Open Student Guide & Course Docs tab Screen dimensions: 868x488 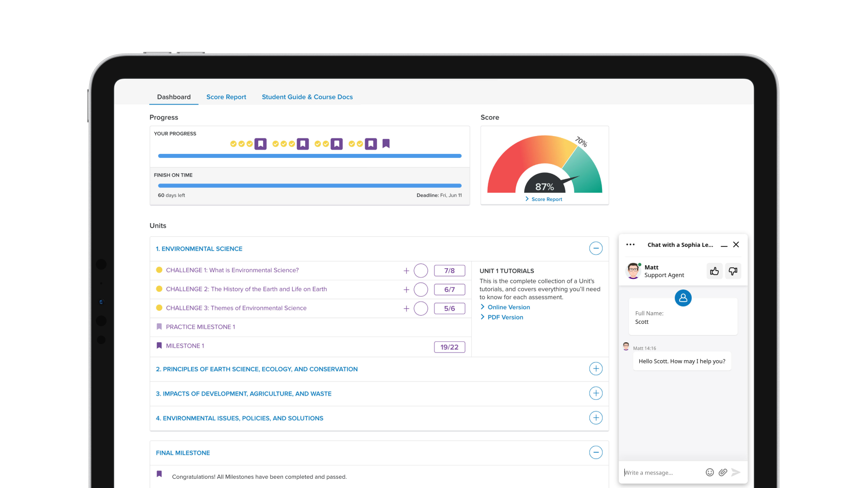pos(307,97)
